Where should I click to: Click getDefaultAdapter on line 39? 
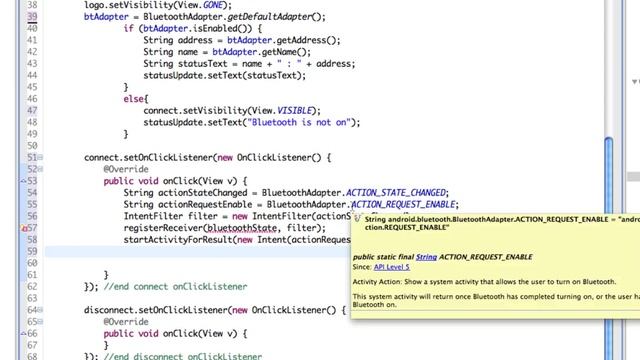coord(269,17)
